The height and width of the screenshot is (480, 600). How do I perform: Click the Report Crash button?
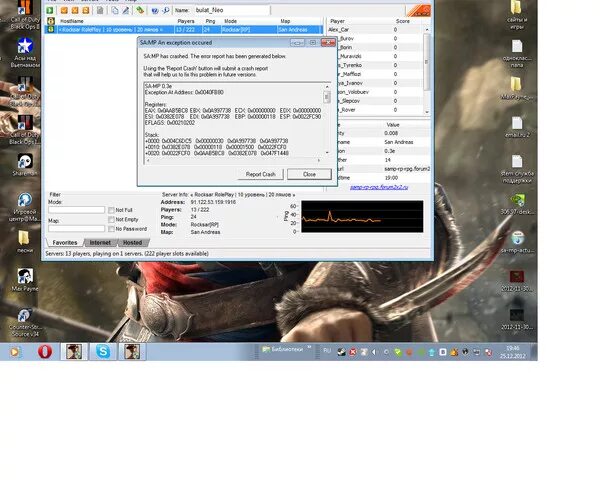[260, 174]
